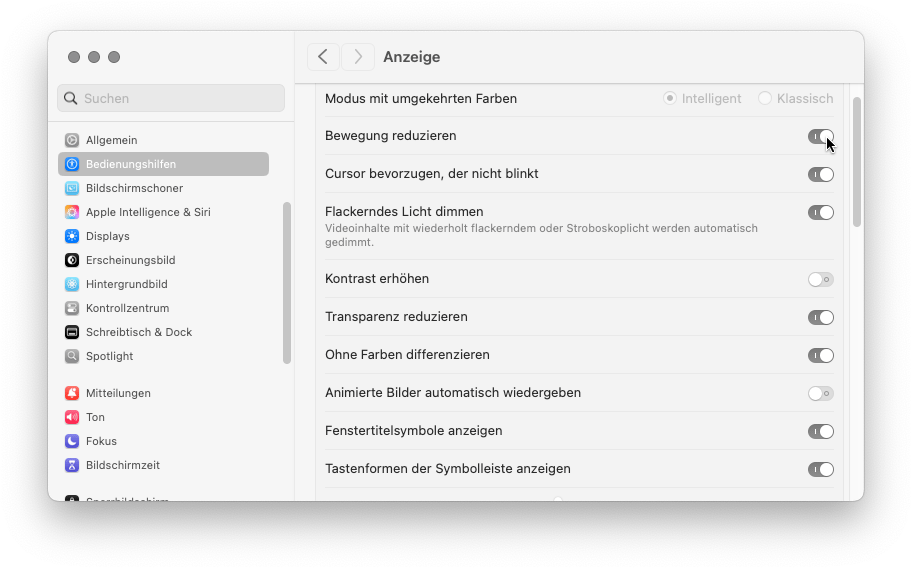Enable the Kontrast erhöhen switch
Viewport: 912px width, 568px height.
[820, 279]
